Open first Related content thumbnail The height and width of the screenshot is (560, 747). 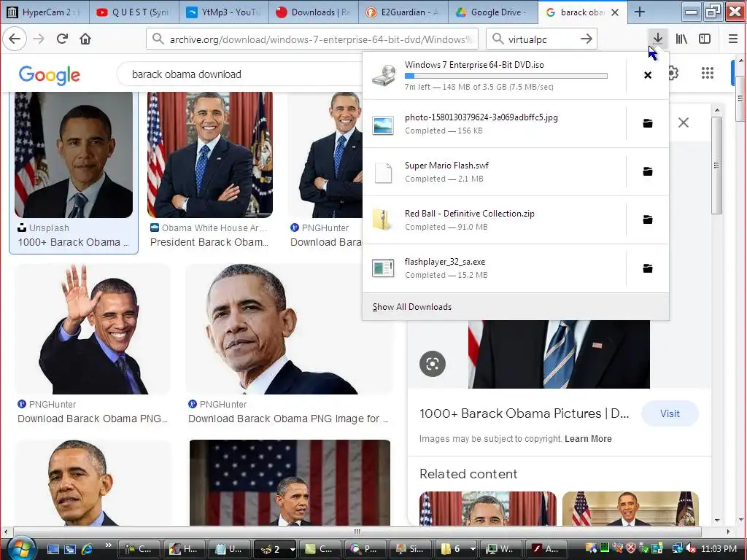(488, 508)
